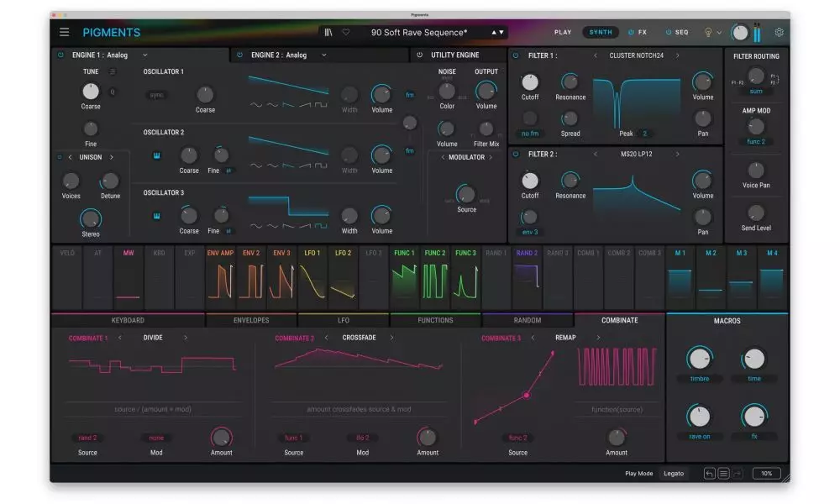
Task: Toggle Utility Engine power button
Action: click(x=419, y=55)
